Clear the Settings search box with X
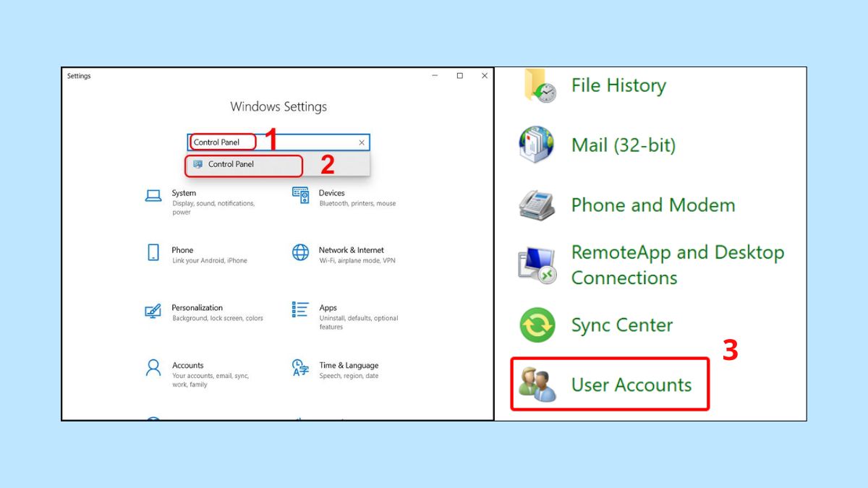 [x=362, y=142]
